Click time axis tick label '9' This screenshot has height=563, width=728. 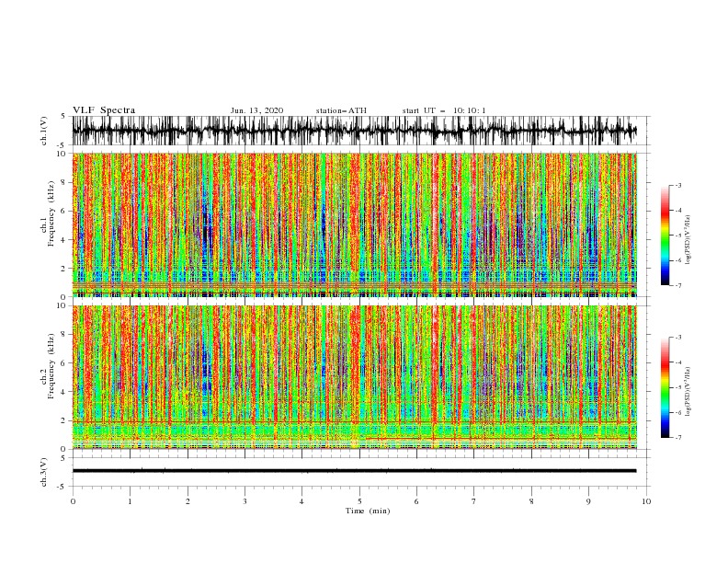pos(588,501)
